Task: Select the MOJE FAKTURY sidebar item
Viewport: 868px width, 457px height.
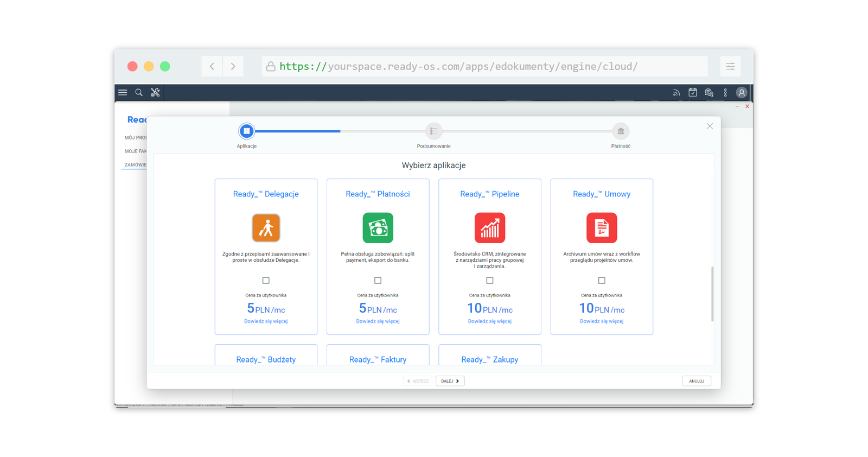Action: point(135,151)
